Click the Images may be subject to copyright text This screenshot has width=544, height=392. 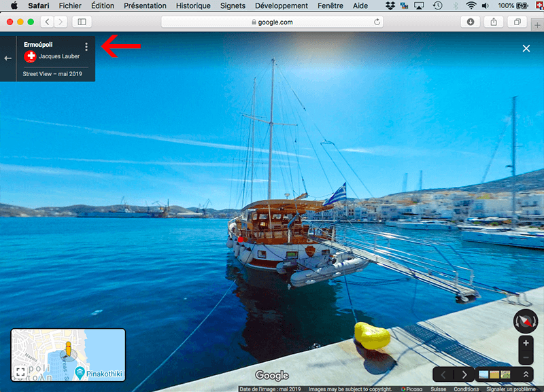click(x=350, y=389)
